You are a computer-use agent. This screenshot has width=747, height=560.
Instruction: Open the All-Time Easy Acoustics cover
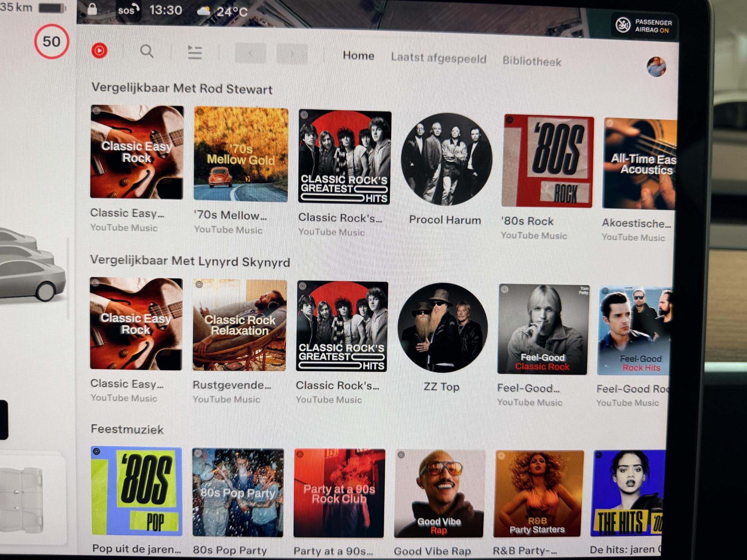640,164
